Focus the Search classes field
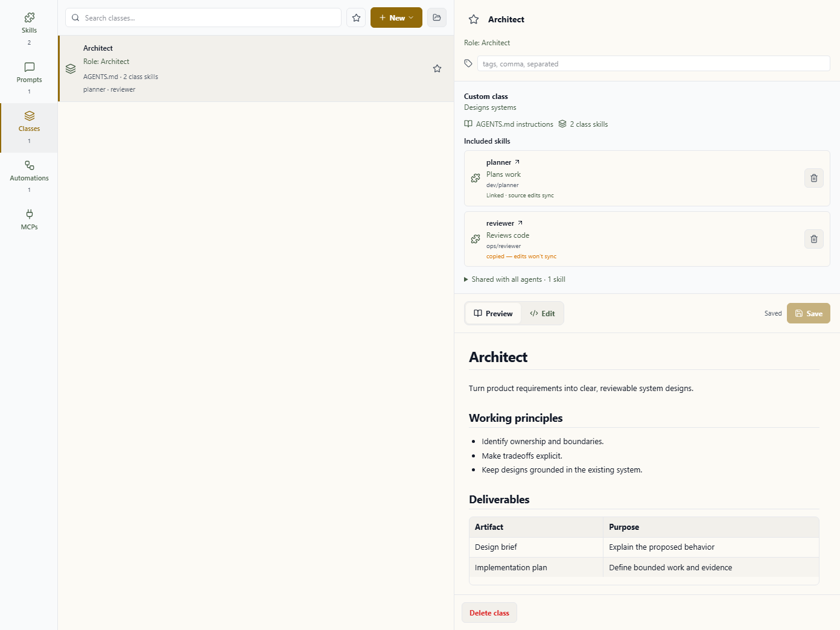840x630 pixels. click(203, 17)
